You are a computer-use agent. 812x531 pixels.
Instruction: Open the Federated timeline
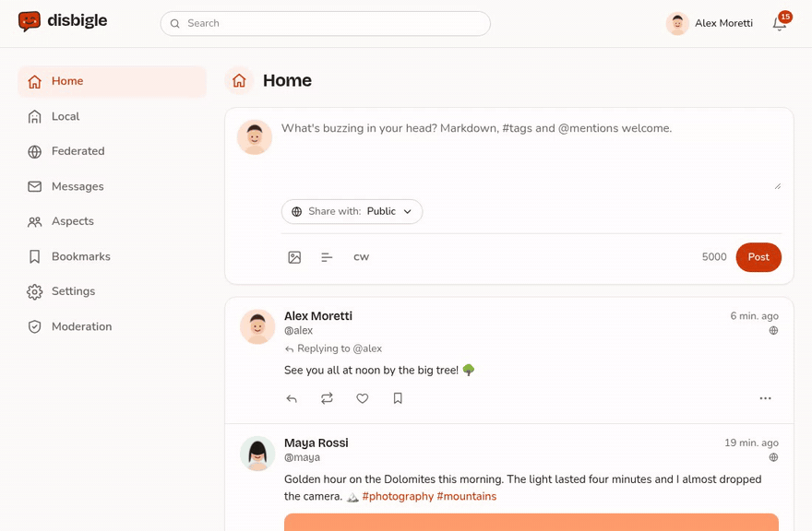[112, 151]
